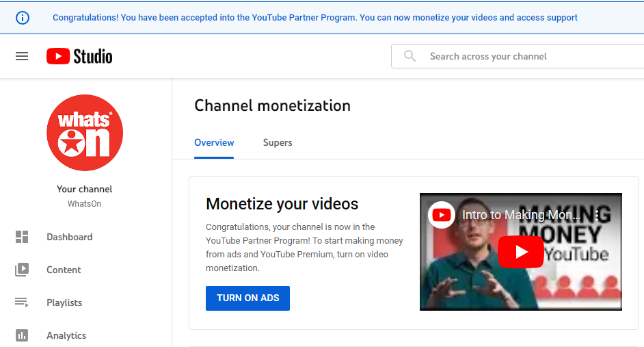
Task: Select the Content icon in the sidebar
Action: (x=22, y=270)
